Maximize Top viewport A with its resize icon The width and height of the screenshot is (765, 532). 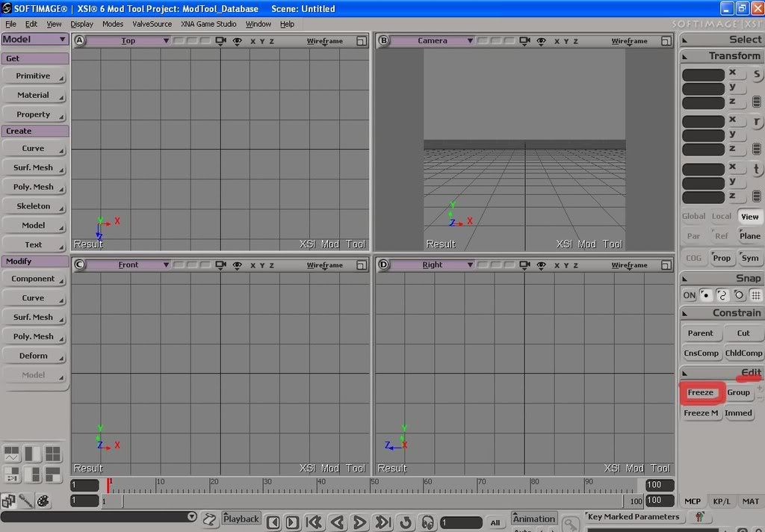pos(362,41)
